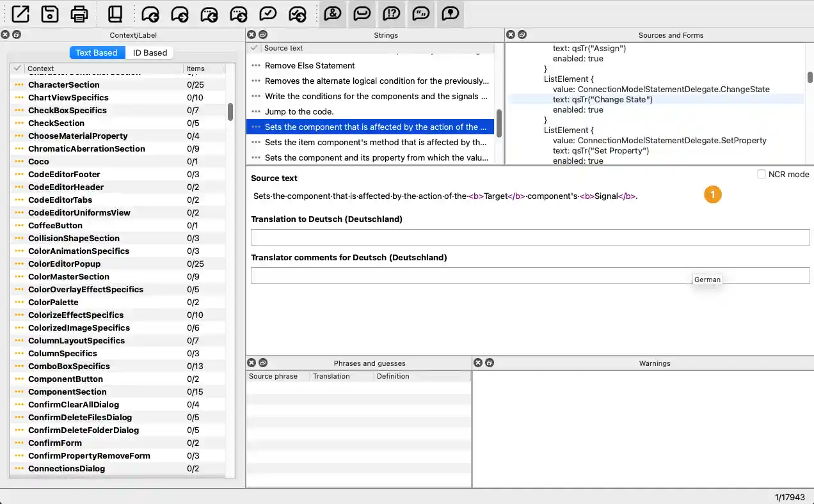
Task: Expand the ColorEditorPopup context entry
Action: pos(18,264)
